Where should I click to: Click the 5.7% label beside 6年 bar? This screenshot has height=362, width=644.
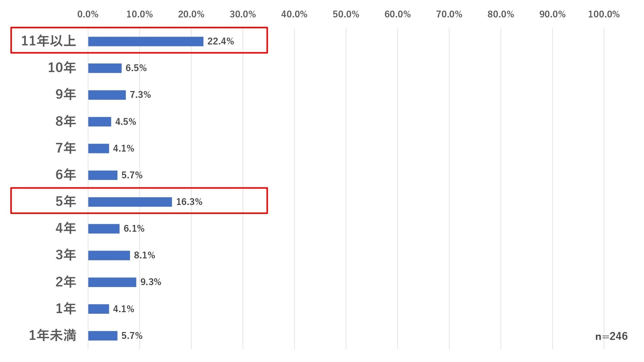[x=132, y=175]
